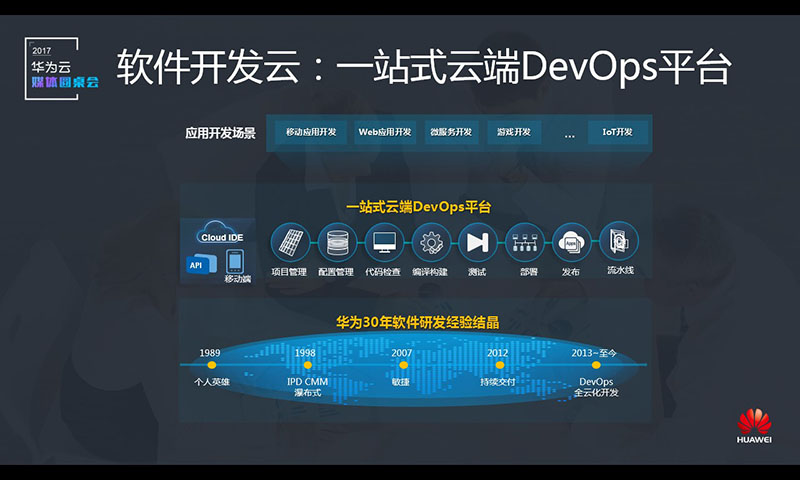Click the 2013-至今 DevOps timeline marker
800x480 pixels.
point(596,365)
